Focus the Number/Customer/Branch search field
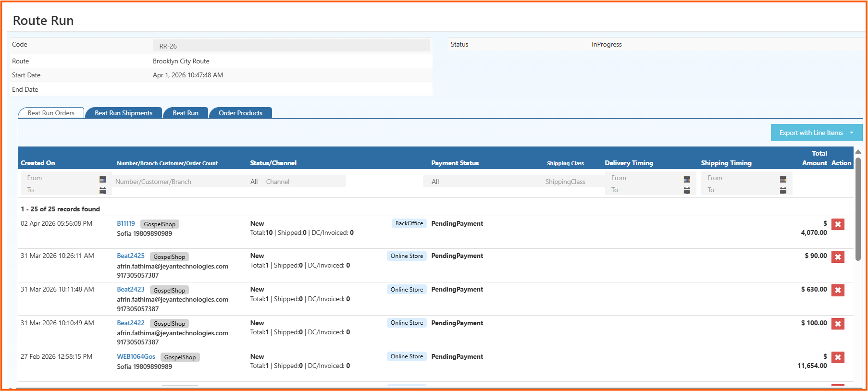The image size is (868, 391). (x=178, y=182)
